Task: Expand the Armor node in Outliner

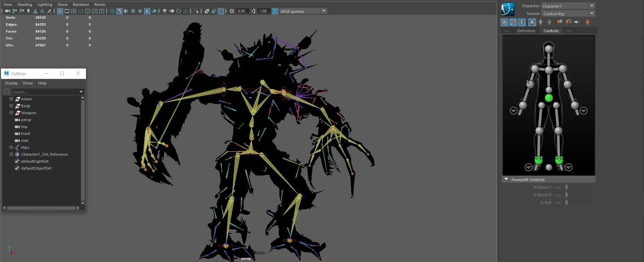Action: (11, 99)
